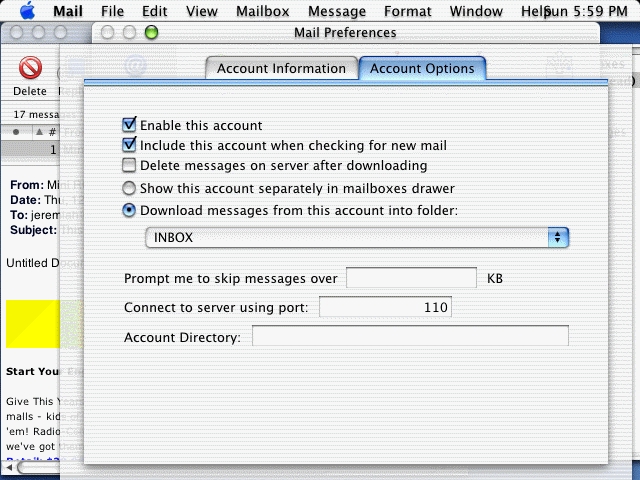Screen dimensions: 640x480
Task: Enable Delete messages on server after downloading
Action: click(x=129, y=165)
